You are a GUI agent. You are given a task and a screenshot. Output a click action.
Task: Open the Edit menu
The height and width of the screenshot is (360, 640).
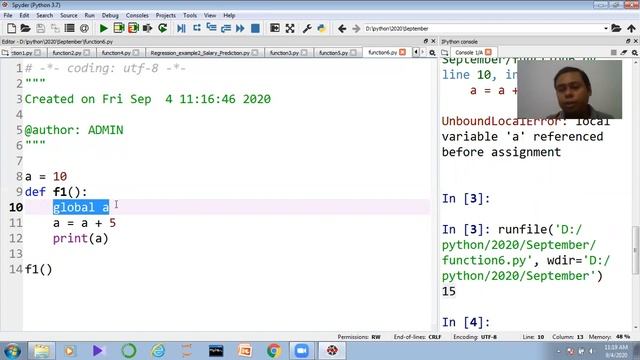(24, 15)
